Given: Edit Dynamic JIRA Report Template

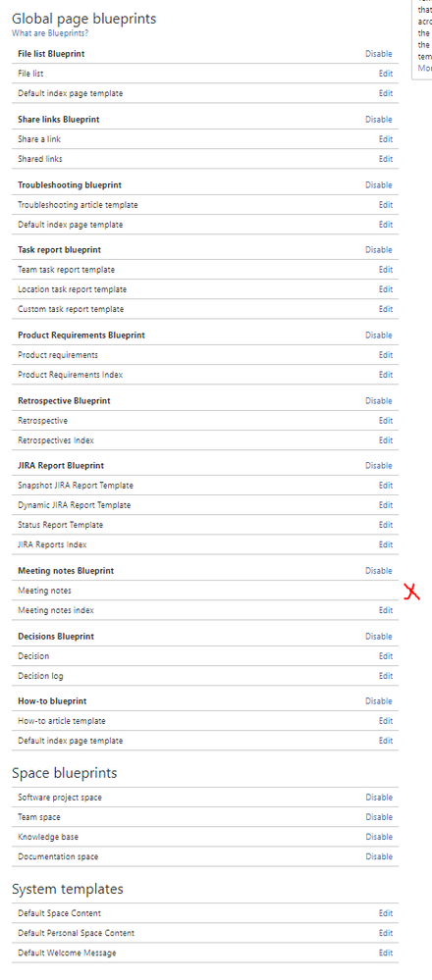Looking at the screenshot, I should tap(386, 505).
